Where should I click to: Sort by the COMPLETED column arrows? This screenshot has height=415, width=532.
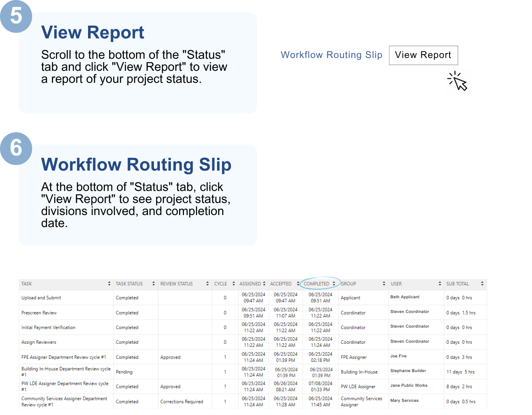334,284
